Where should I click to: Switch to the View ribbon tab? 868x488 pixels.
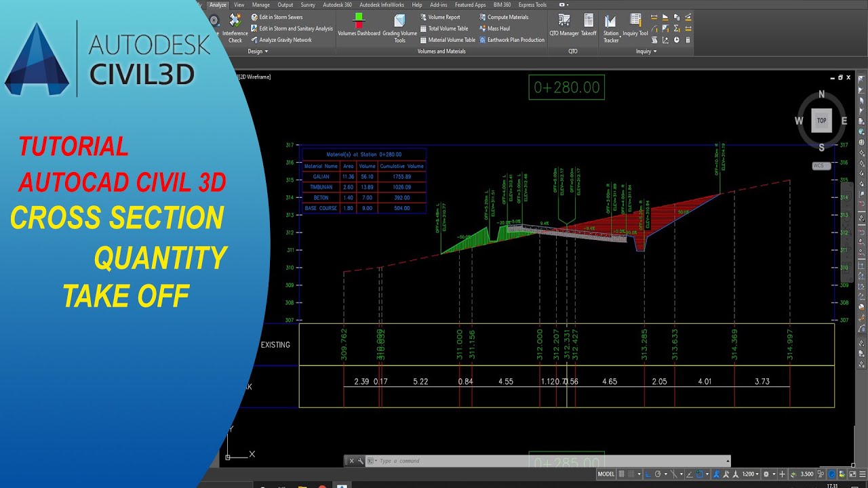[x=239, y=5]
